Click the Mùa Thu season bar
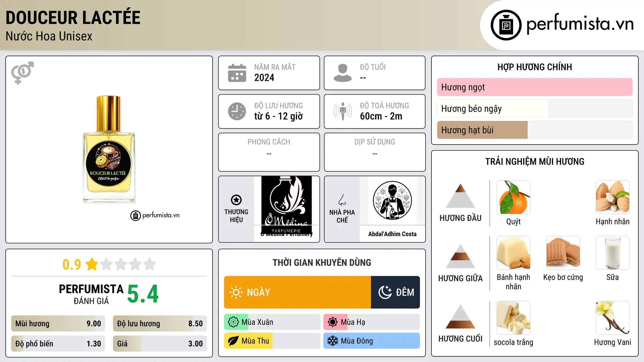 coord(272,341)
